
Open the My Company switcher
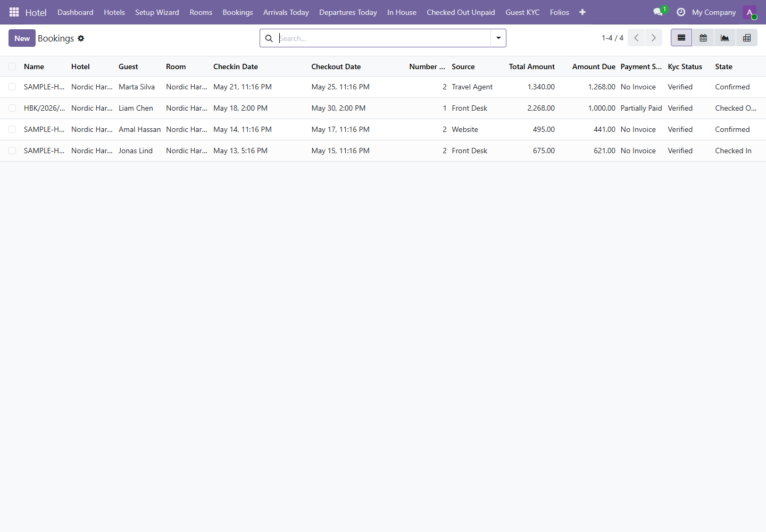(714, 12)
